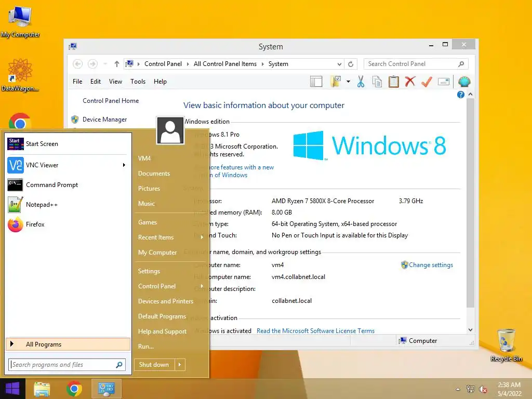Open the DataWagon desktop shortcut
The width and height of the screenshot is (532, 399).
coord(20,75)
